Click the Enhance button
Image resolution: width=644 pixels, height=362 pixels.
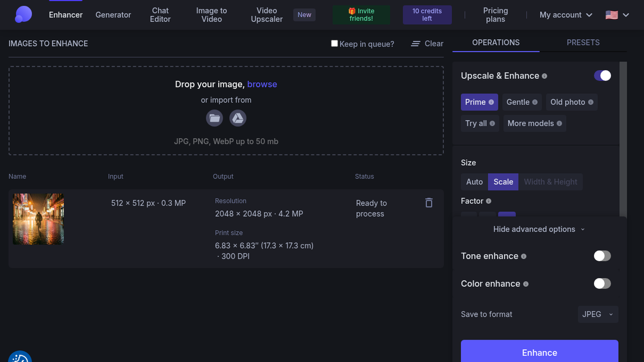pyautogui.click(x=539, y=352)
